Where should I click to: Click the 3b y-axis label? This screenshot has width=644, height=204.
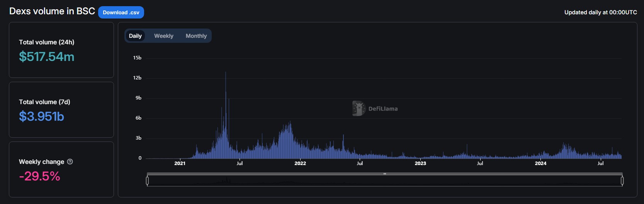138,138
